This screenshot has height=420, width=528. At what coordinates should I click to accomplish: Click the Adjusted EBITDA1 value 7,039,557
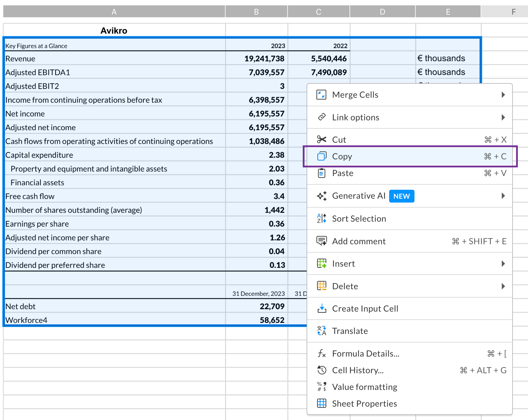(257, 72)
